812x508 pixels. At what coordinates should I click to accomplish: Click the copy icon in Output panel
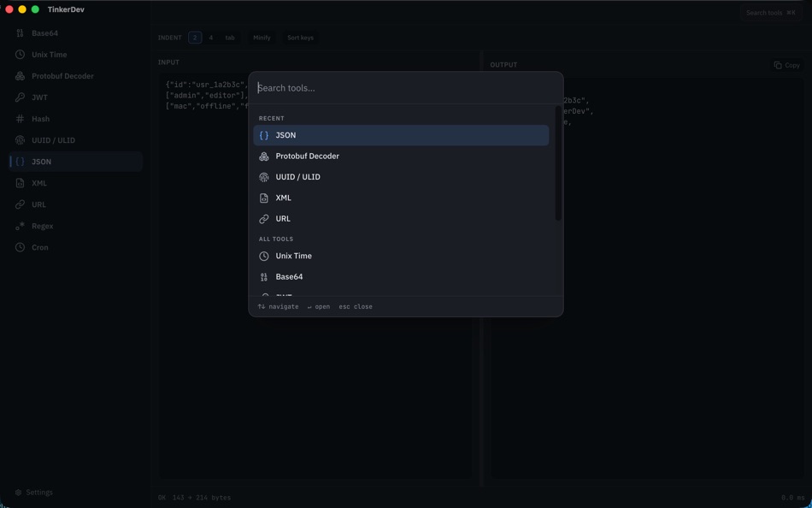(x=778, y=65)
